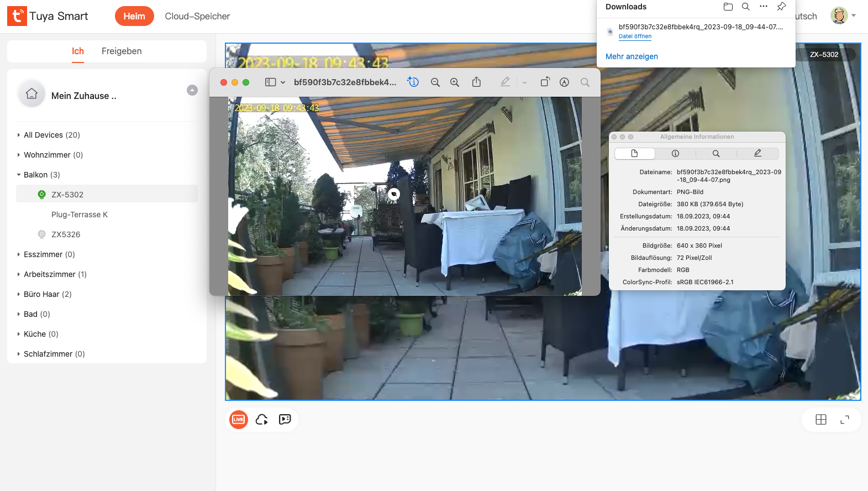Switch to the Freigeben tab

(122, 51)
